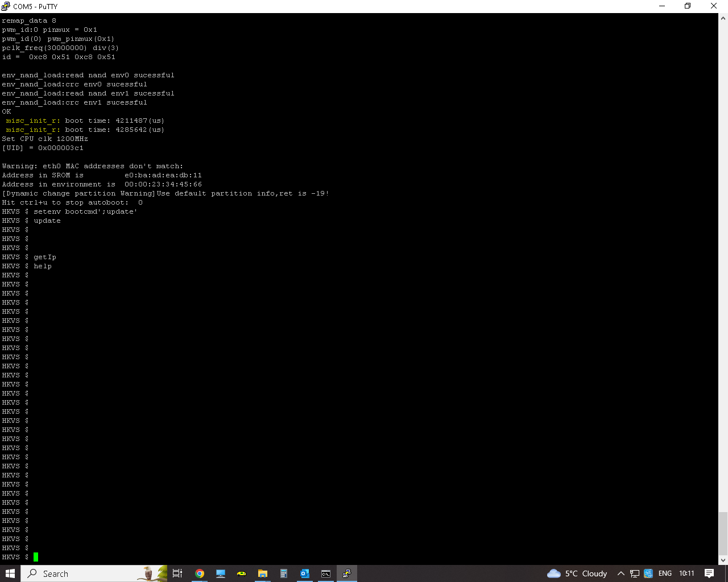This screenshot has height=582, width=728.
Task: Open the Command Prompt taskbar icon
Action: tap(325, 573)
